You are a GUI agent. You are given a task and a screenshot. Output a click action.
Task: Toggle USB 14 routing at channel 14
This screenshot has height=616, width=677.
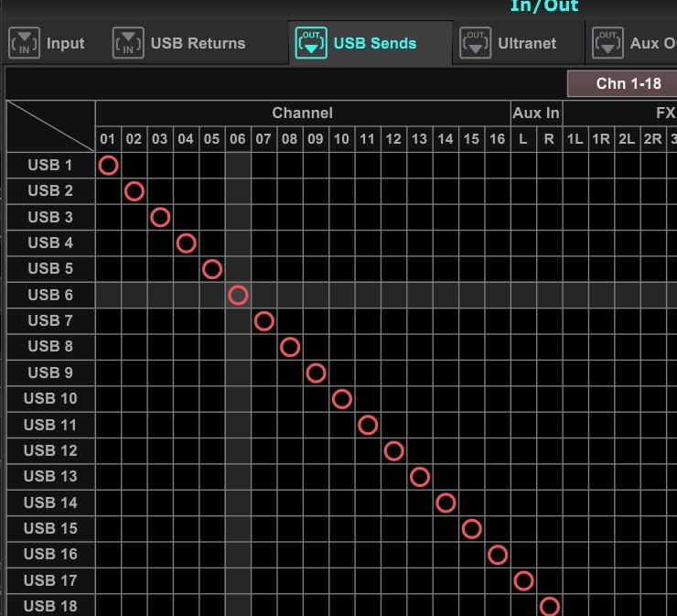(446, 503)
